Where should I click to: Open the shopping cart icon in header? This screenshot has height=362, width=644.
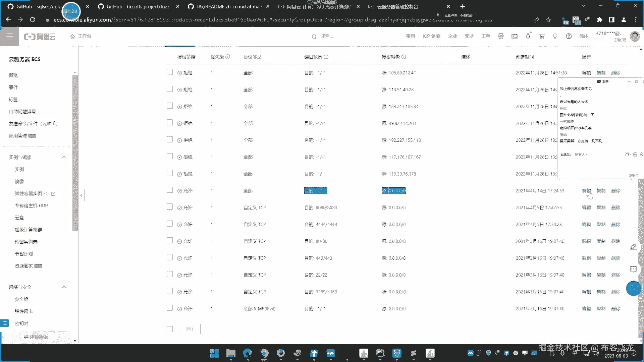(541, 36)
